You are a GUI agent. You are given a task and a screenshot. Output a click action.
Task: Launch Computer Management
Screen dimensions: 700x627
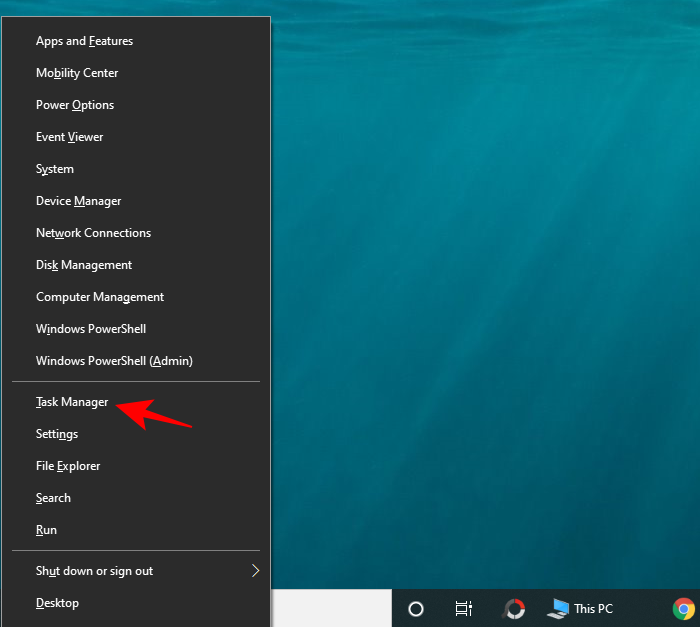100,297
